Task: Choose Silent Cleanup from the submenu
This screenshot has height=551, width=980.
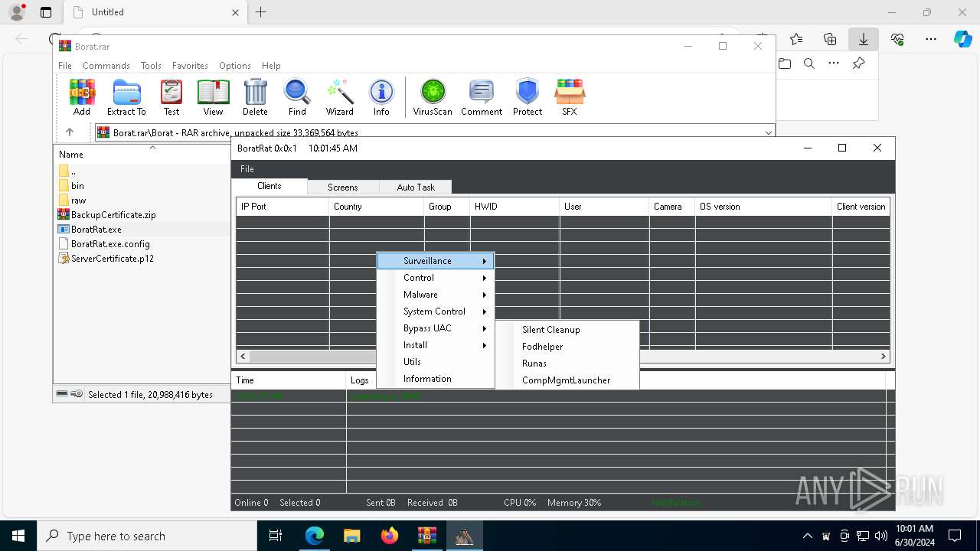Action: (x=567, y=330)
